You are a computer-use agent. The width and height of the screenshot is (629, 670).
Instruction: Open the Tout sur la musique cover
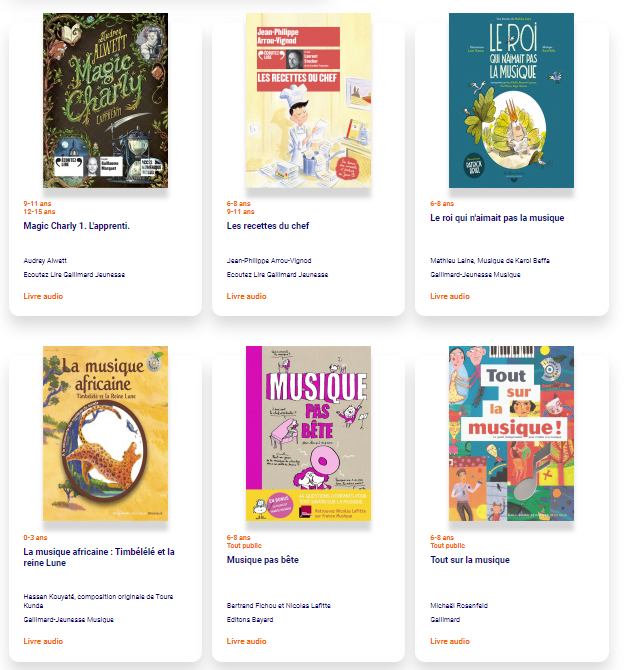click(x=511, y=433)
